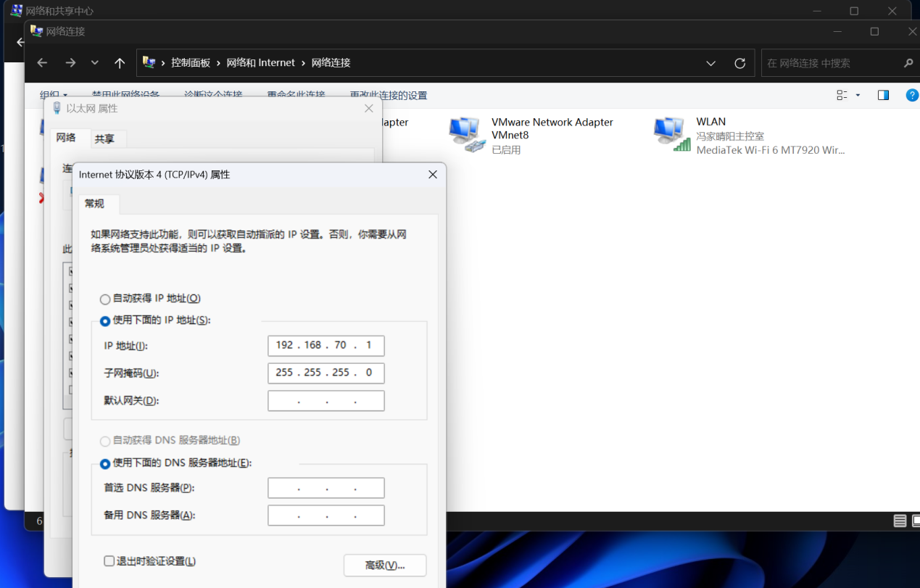Select 使用下面的 DNS 服务器地址 radio button
This screenshot has width=920, height=588.
tap(105, 464)
